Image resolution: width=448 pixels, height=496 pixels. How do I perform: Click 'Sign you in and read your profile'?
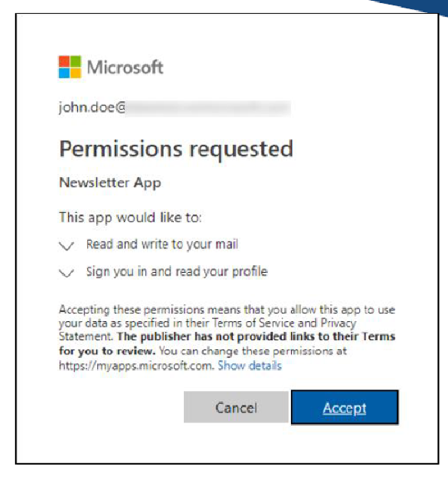tap(177, 272)
